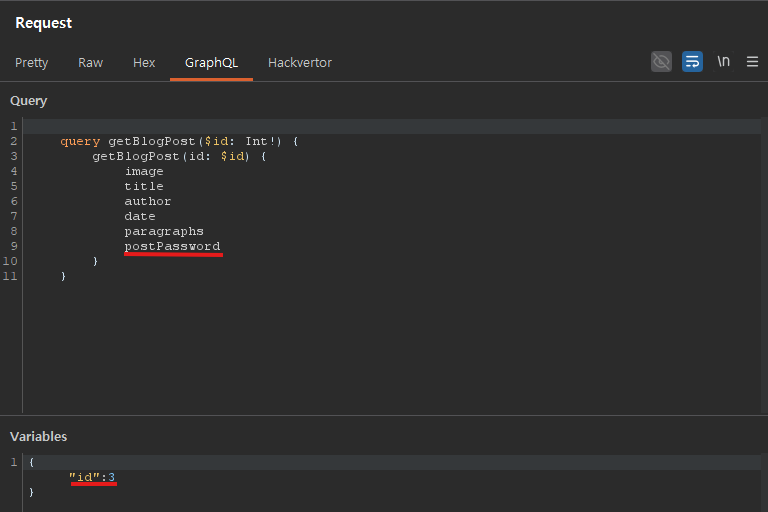Screen dimensions: 768x512
Task: Select the GraphQL tab
Action: [x=211, y=63]
